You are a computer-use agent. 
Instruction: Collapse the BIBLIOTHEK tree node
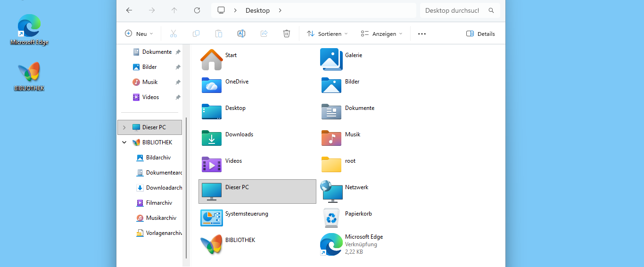coord(124,142)
